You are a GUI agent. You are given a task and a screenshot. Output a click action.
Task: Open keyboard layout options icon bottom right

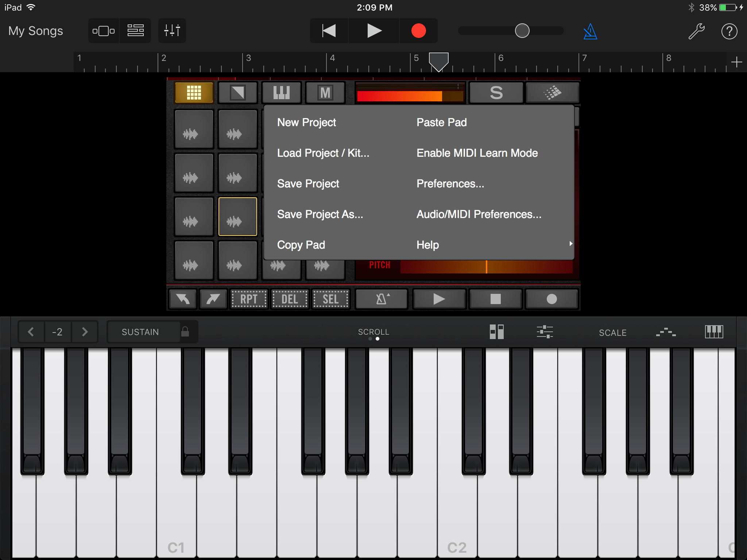[x=714, y=332]
